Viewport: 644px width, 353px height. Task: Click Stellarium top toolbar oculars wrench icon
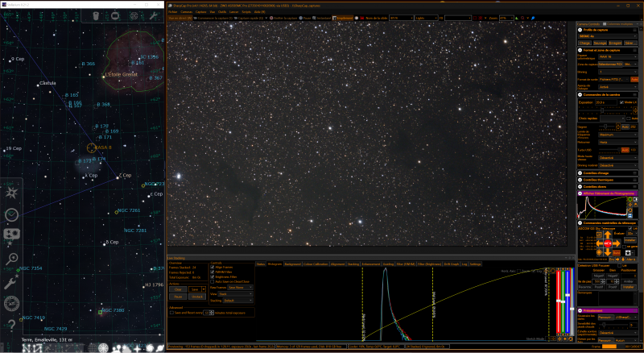coord(153,16)
